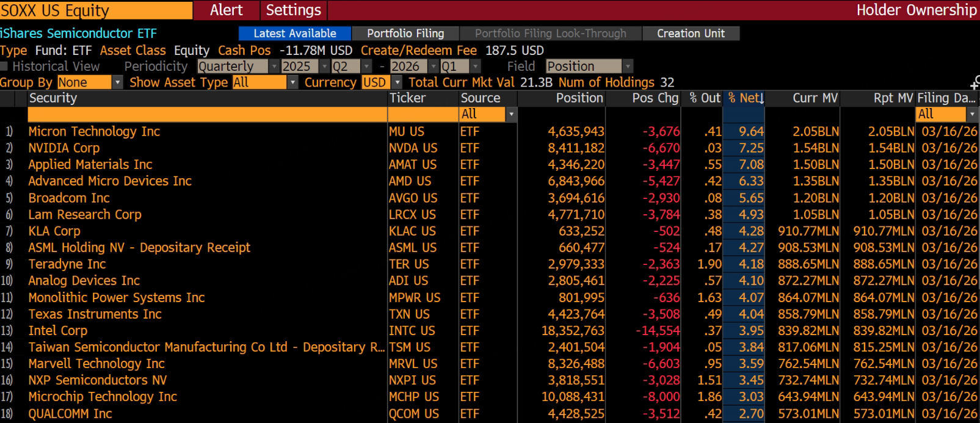
Task: Toggle sort on % Net column header
Action: coord(745,98)
